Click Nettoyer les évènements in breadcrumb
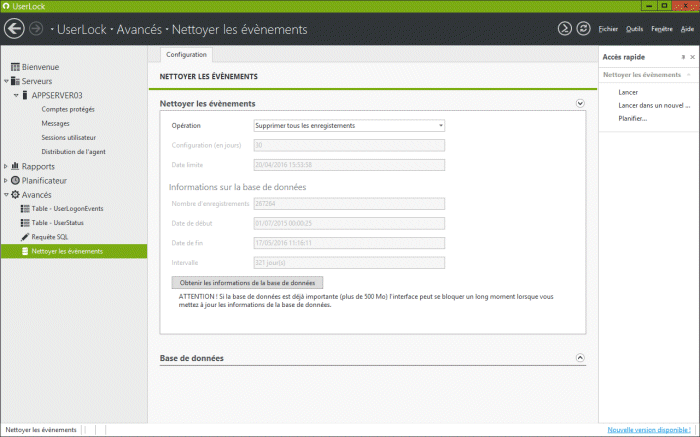The height and width of the screenshot is (437, 700). [239, 29]
